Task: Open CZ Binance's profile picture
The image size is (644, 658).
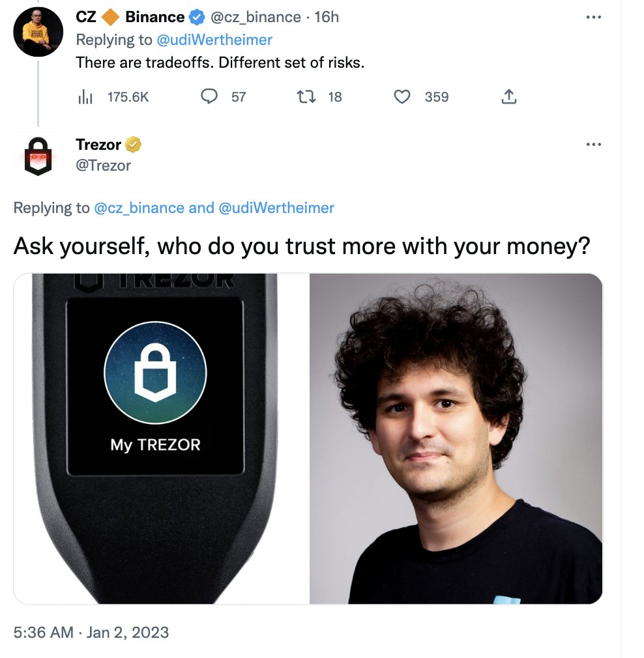Action: (38, 32)
